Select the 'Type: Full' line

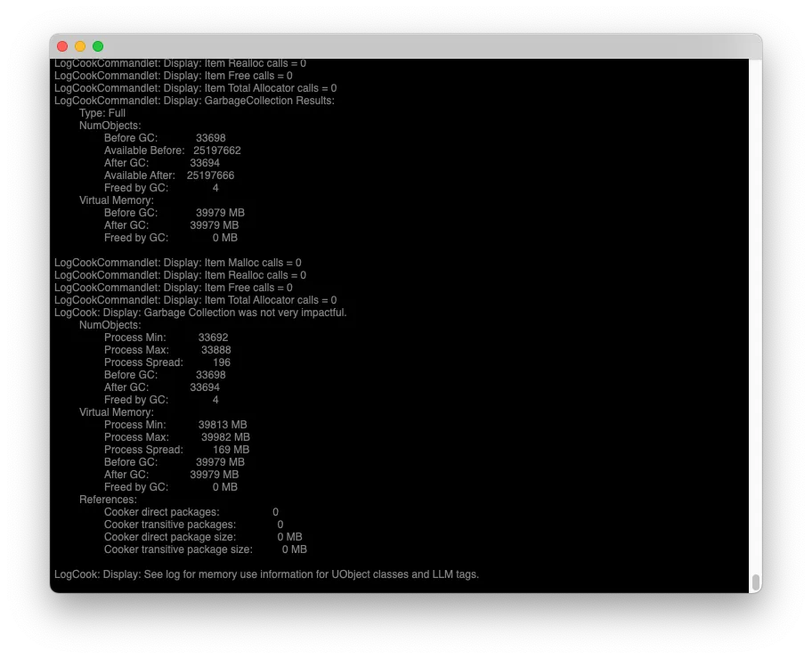pos(102,113)
